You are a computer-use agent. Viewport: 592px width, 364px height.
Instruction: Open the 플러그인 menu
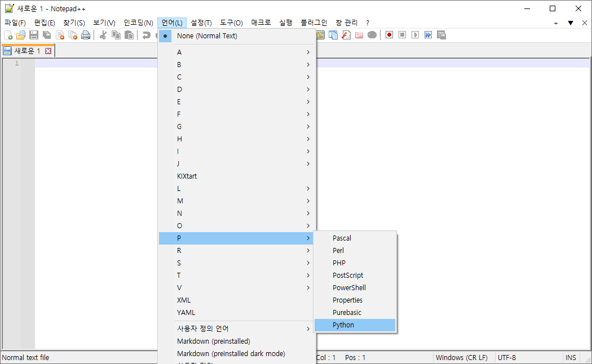313,23
